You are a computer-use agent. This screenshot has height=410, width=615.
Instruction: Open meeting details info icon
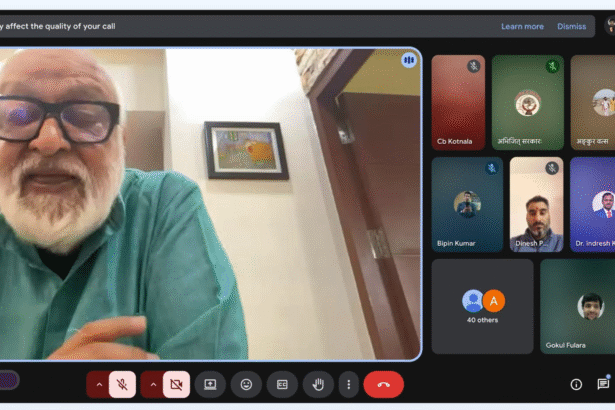(x=576, y=384)
